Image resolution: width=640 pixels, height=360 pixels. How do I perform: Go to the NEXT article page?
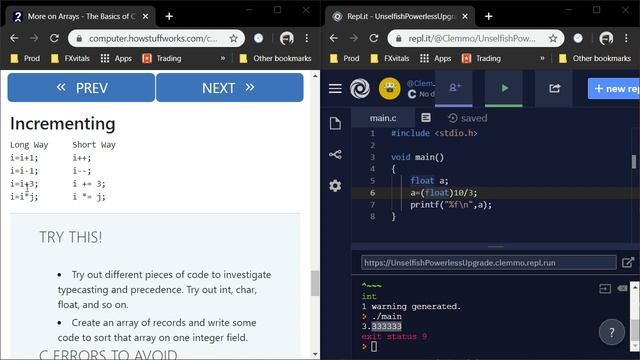point(229,87)
